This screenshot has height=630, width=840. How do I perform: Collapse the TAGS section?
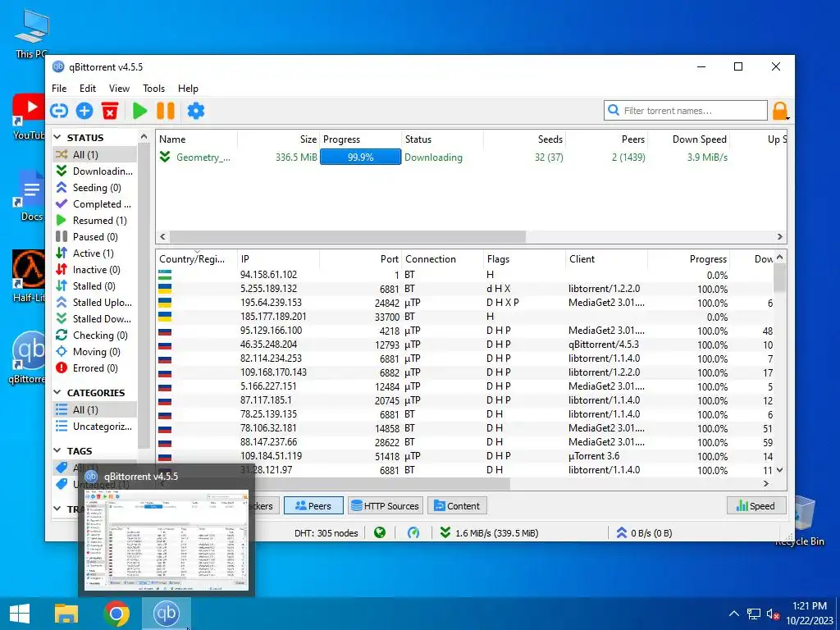click(57, 451)
